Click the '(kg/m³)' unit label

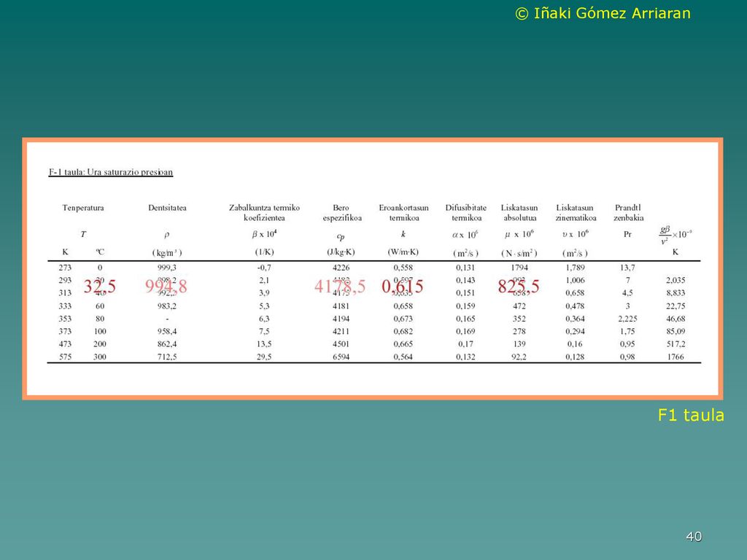(x=167, y=253)
